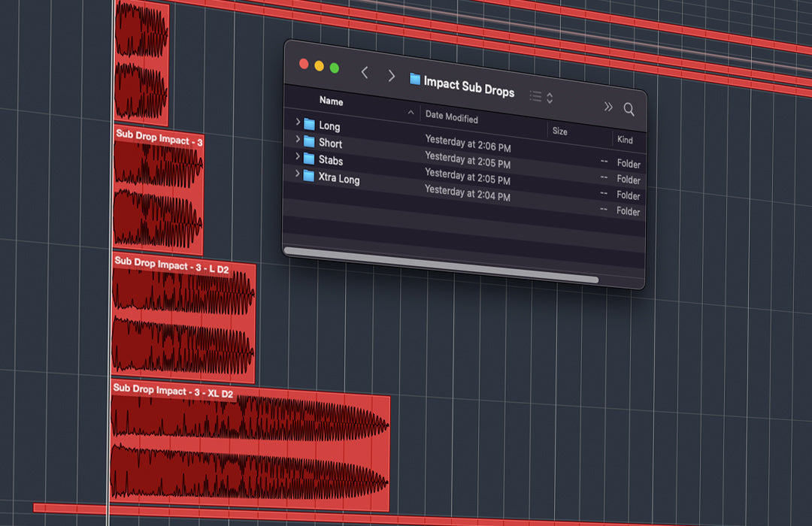Sort by the Kind column header
The width and height of the screenshot is (812, 526).
point(625,140)
